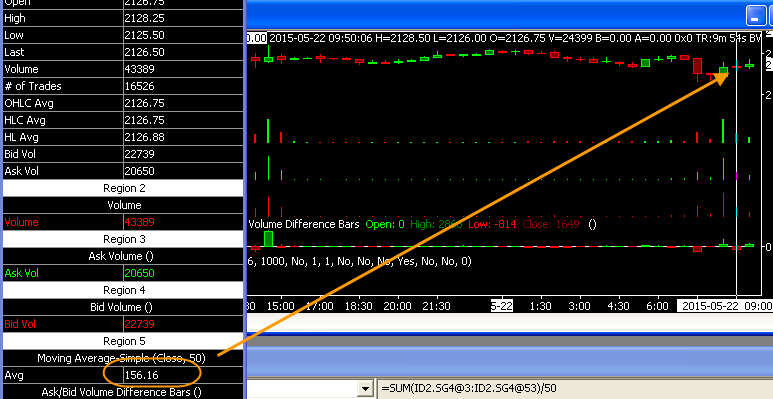773x399 pixels.
Task: Click the 5-22 date label on time axis
Action: 502,306
